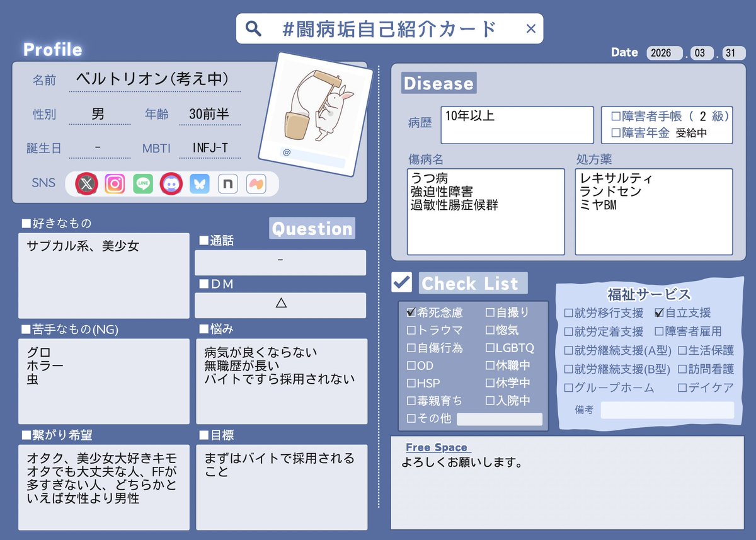Click the Question section label

[x=312, y=229]
